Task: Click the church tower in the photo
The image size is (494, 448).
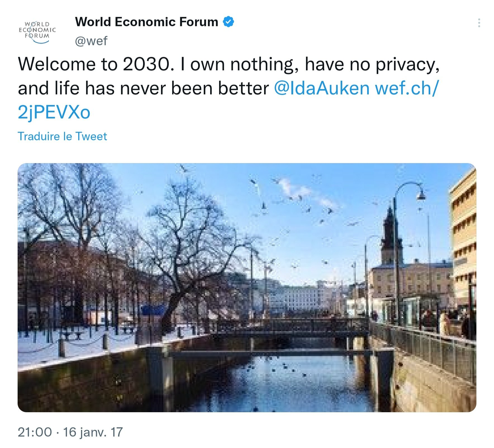Action: (389, 238)
